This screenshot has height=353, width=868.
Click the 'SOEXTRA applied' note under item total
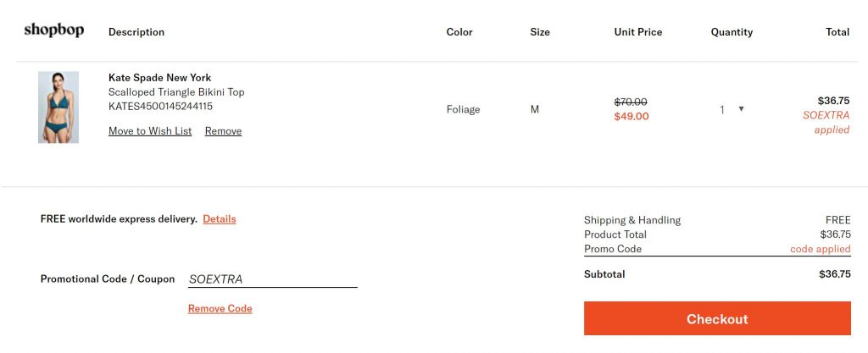826,123
